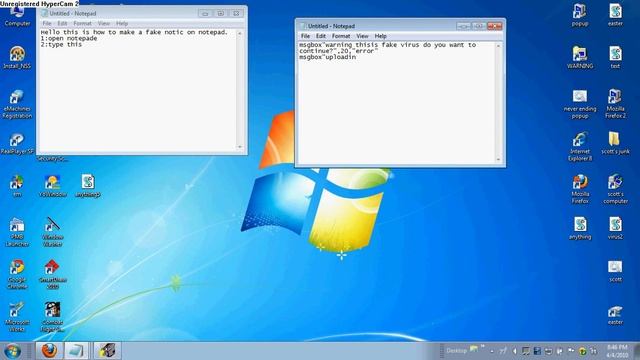Select the Google Chrome desktop icon
The width and height of the screenshot is (640, 360).
tap(17, 274)
